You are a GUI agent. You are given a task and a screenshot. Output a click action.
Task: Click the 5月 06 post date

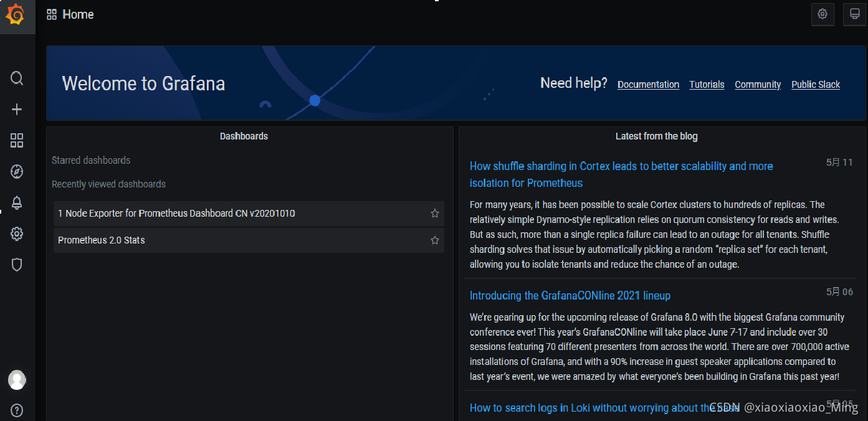(x=839, y=291)
